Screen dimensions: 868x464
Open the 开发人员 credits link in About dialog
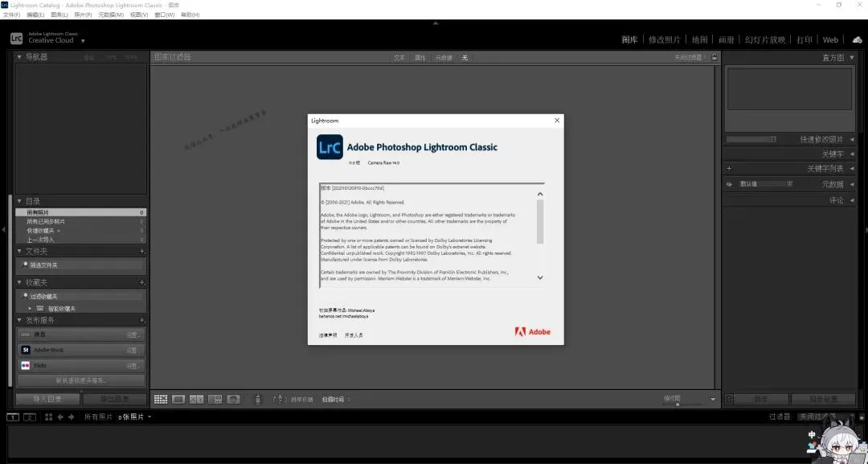point(354,335)
